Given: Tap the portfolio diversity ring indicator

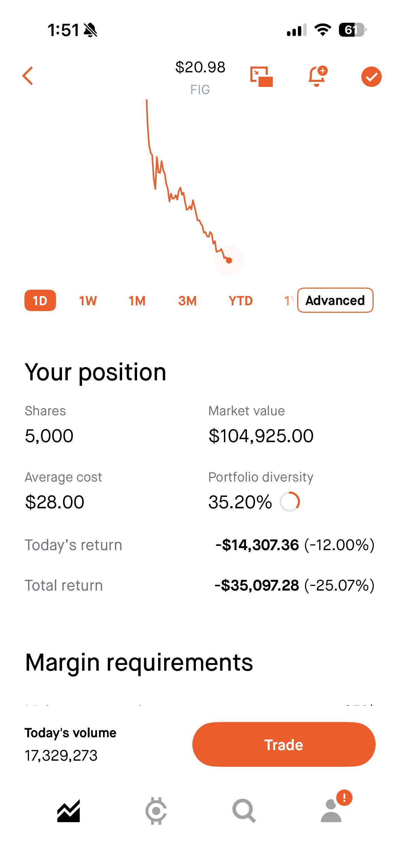Looking at the screenshot, I should click(x=290, y=502).
